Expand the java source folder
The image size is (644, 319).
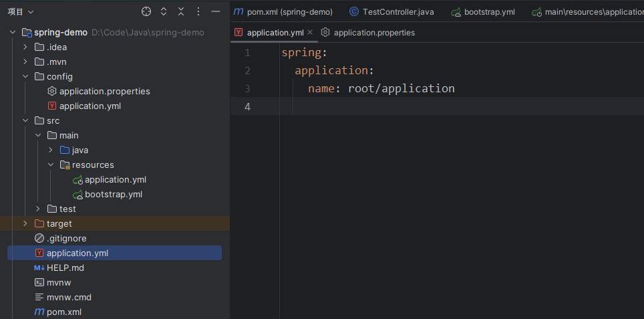pos(51,150)
